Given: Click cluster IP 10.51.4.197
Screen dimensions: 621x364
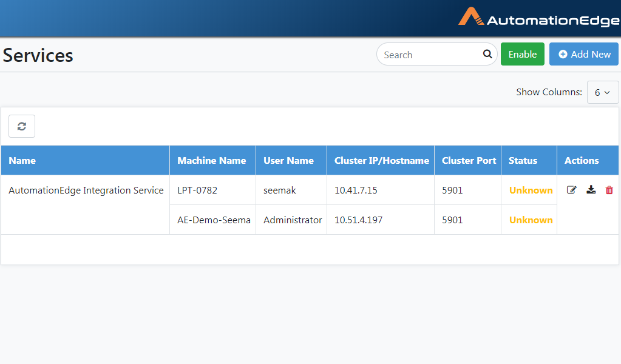Looking at the screenshot, I should [x=358, y=220].
